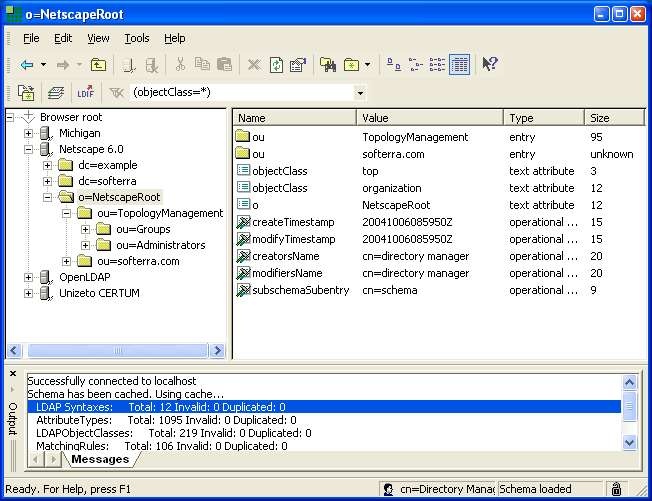Click the Up one level toolbar icon
This screenshot has height=501, width=652.
(x=98, y=65)
